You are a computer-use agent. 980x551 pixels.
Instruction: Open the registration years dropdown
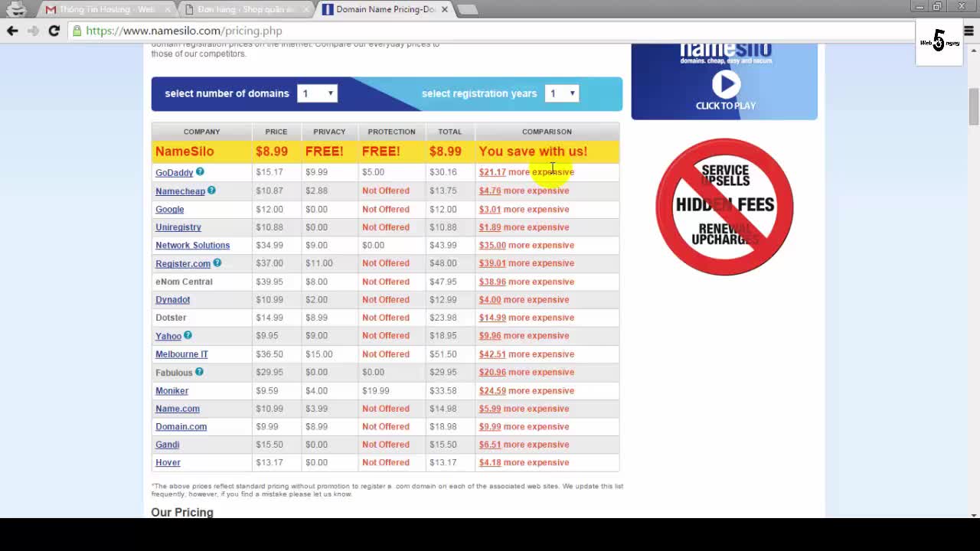(562, 93)
